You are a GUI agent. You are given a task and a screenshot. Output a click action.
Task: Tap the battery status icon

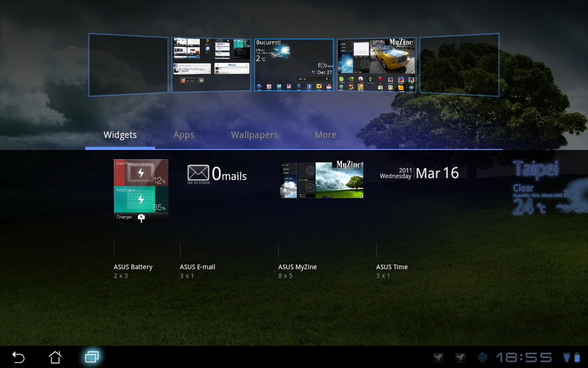(x=577, y=357)
